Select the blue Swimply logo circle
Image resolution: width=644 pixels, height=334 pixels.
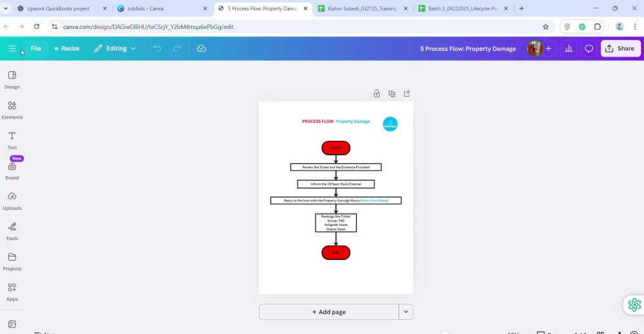click(390, 124)
